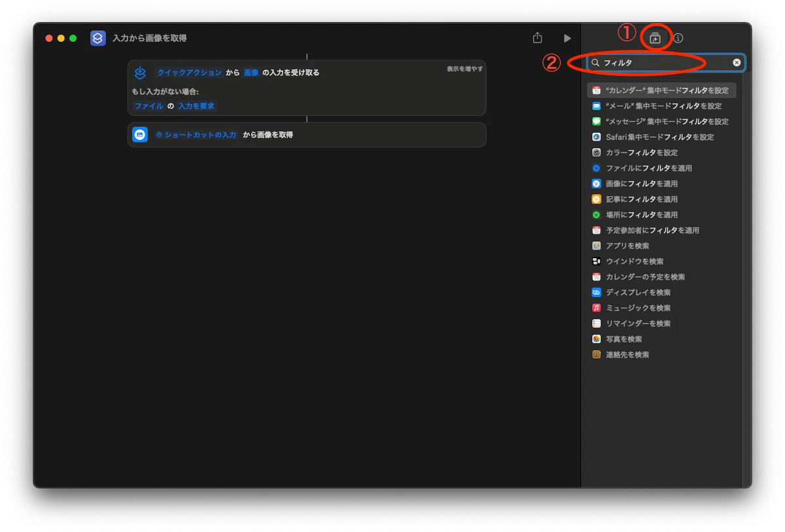Click the icon beside 画像にフィルタを適用

point(596,184)
